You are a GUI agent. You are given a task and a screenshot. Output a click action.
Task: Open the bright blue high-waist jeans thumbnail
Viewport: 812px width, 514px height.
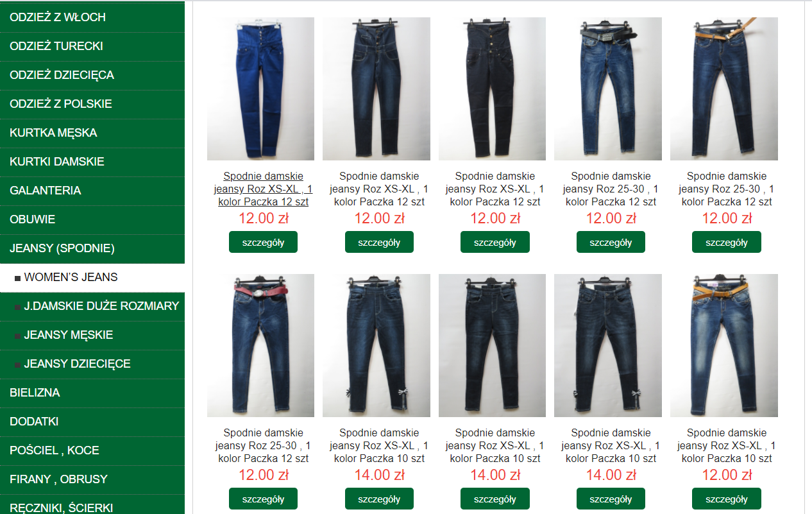click(x=260, y=89)
